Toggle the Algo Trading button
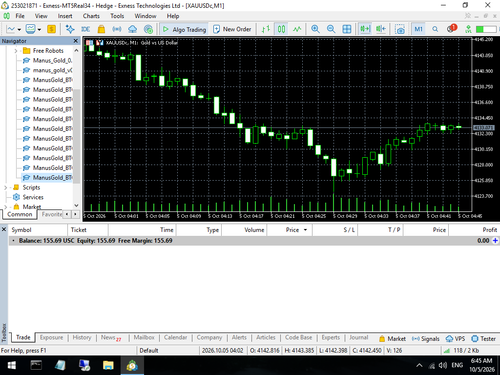The image size is (500, 375). (x=184, y=29)
